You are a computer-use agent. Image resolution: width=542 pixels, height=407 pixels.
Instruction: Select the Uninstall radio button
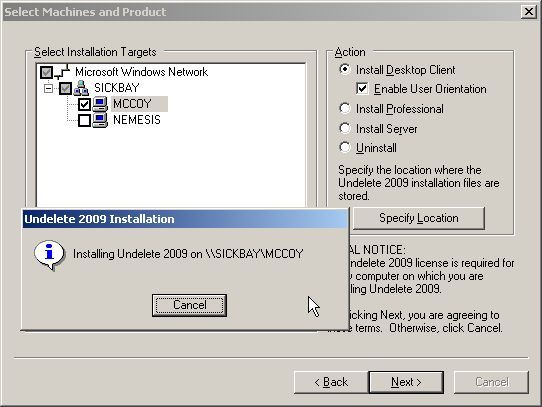(x=345, y=147)
